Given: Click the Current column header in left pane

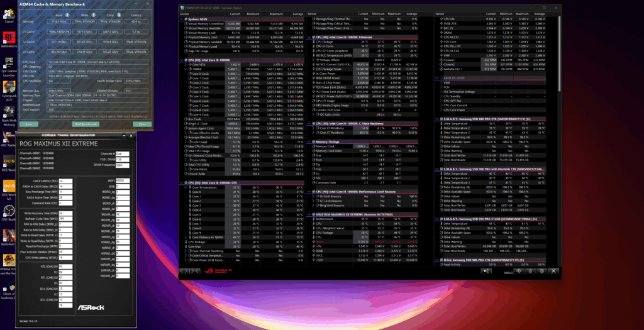Looking at the screenshot, I should click(235, 14).
